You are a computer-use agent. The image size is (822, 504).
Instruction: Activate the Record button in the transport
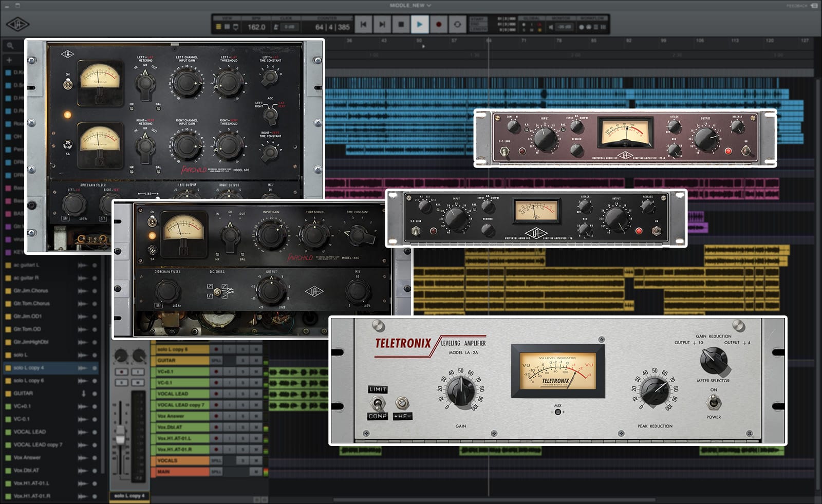pyautogui.click(x=438, y=24)
